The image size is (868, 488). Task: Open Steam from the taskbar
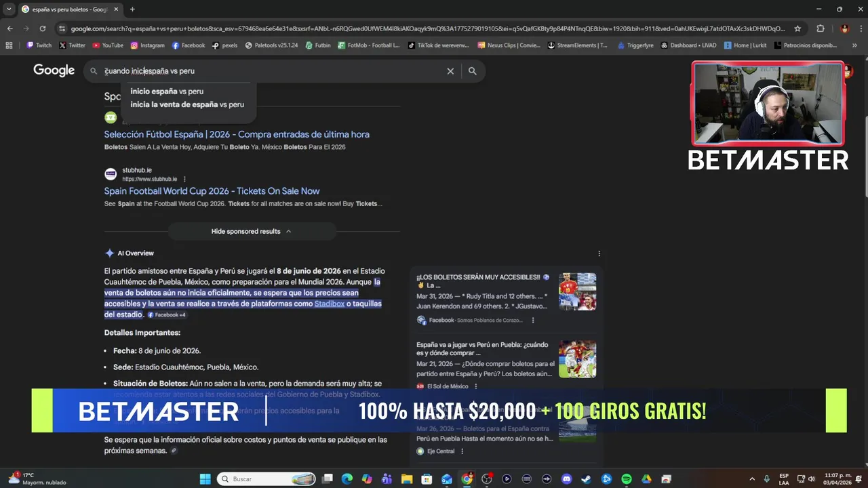click(587, 479)
